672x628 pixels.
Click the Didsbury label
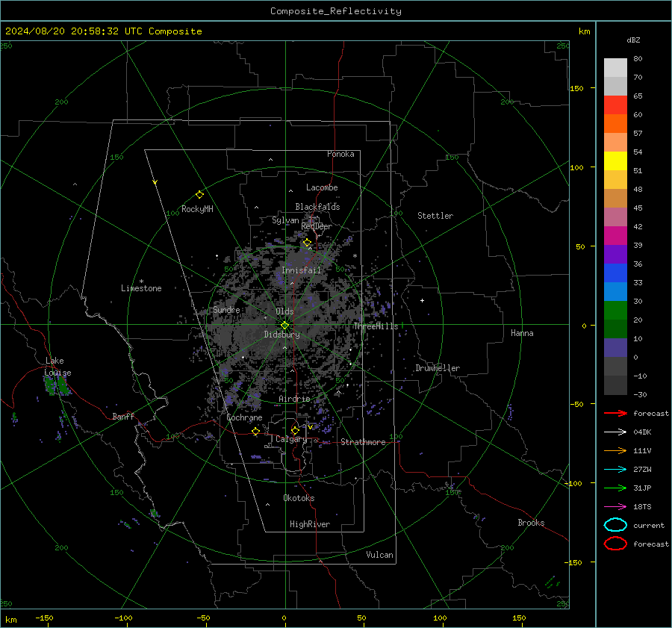(281, 335)
